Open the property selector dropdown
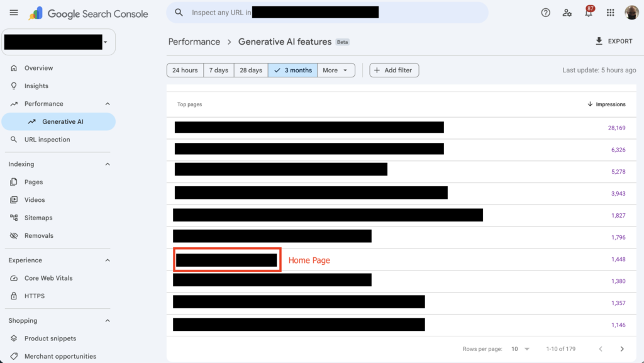 coord(58,42)
